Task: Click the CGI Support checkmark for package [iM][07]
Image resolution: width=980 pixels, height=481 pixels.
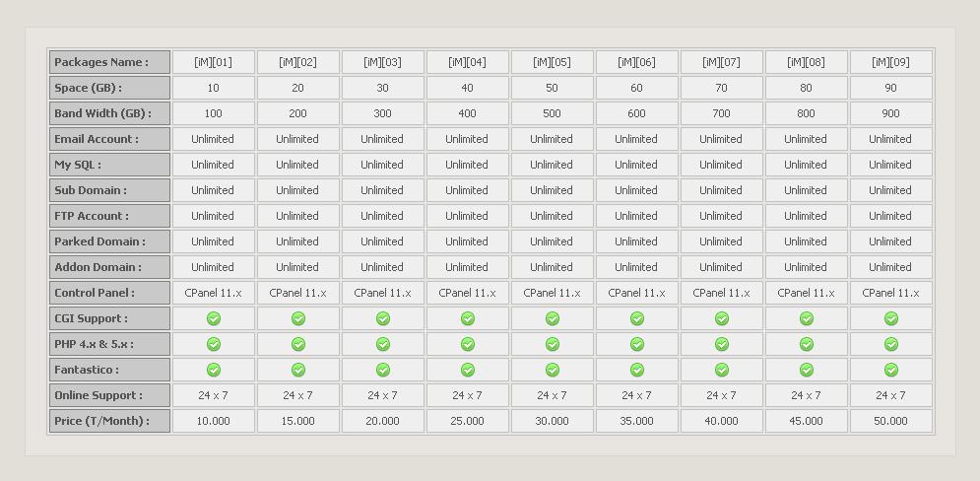Action: click(722, 318)
